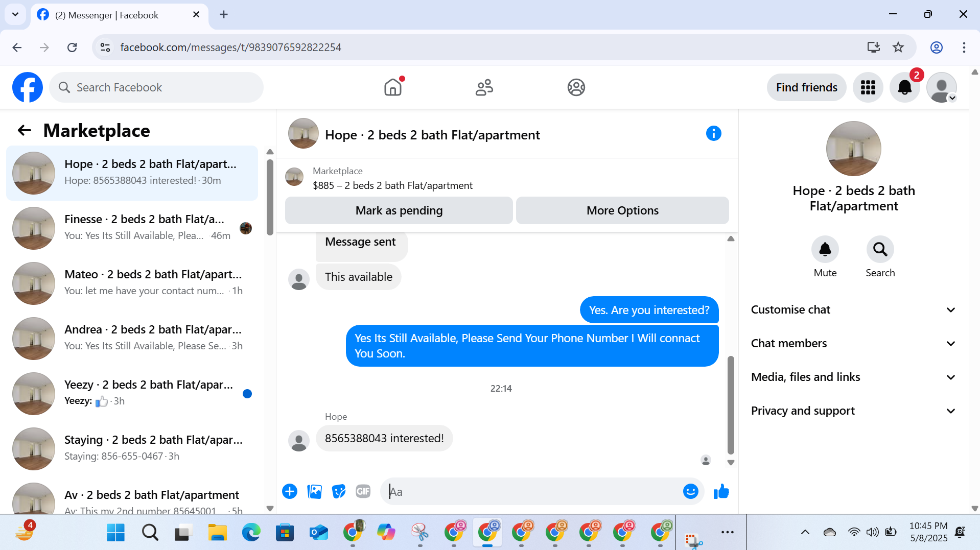Open Microsoft Edge from taskbar
The image size is (980, 550).
(x=251, y=533)
